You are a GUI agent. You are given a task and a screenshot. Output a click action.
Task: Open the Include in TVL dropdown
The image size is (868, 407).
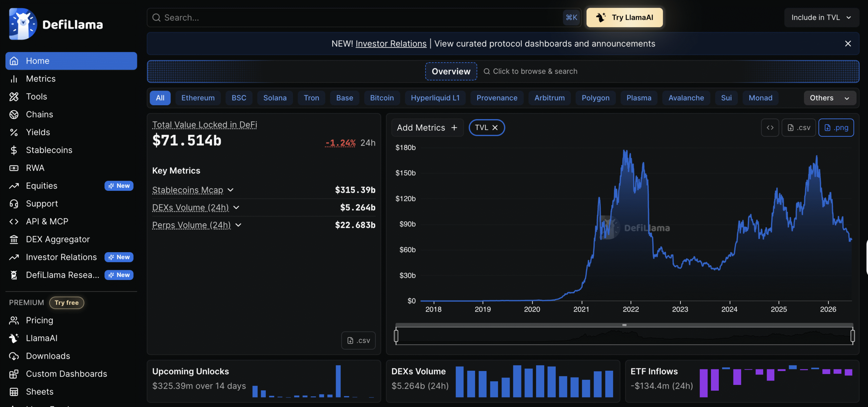click(821, 18)
